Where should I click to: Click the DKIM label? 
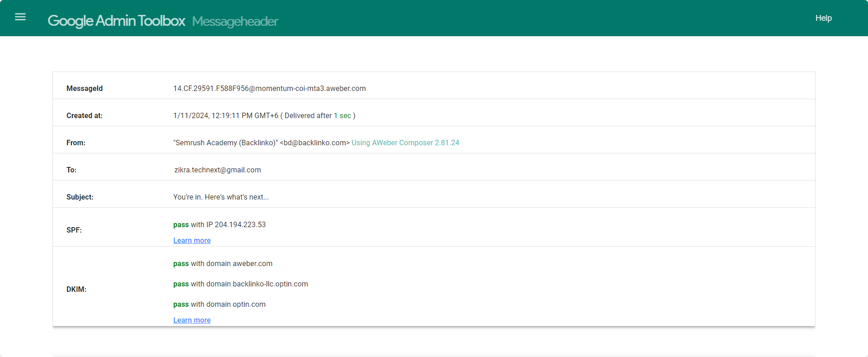pos(76,289)
